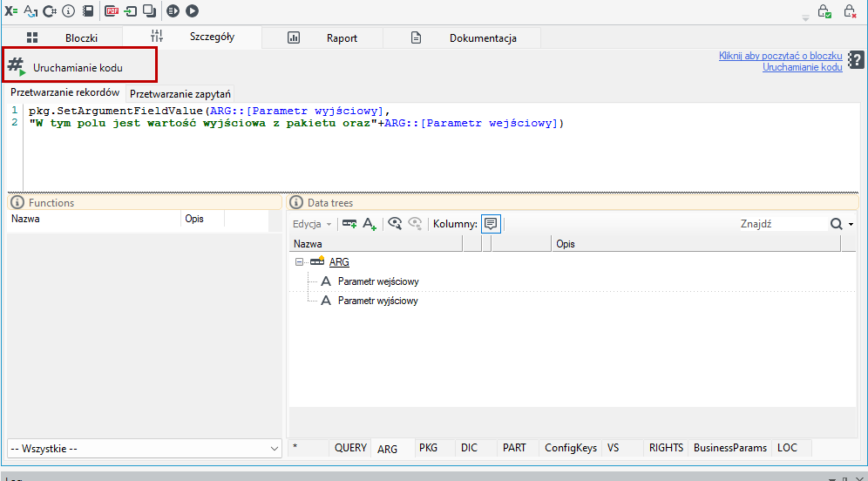Switch to the ConfigKeys data tree tab

(571, 448)
